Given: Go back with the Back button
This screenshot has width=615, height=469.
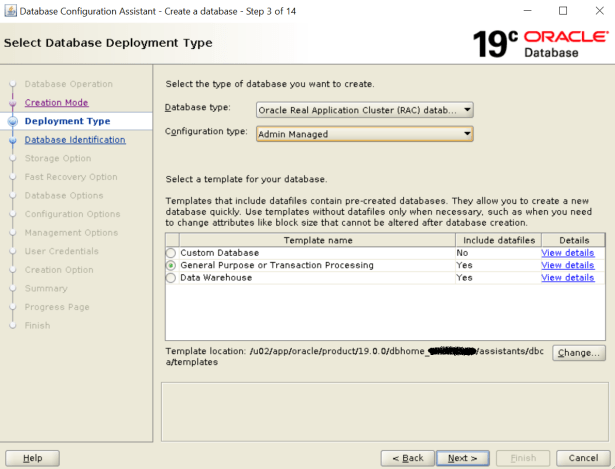Looking at the screenshot, I should (407, 458).
